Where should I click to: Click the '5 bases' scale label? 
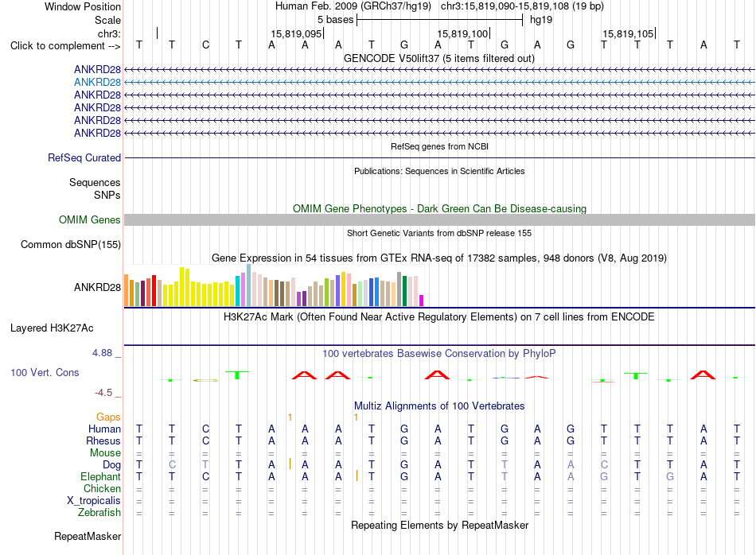(x=336, y=20)
